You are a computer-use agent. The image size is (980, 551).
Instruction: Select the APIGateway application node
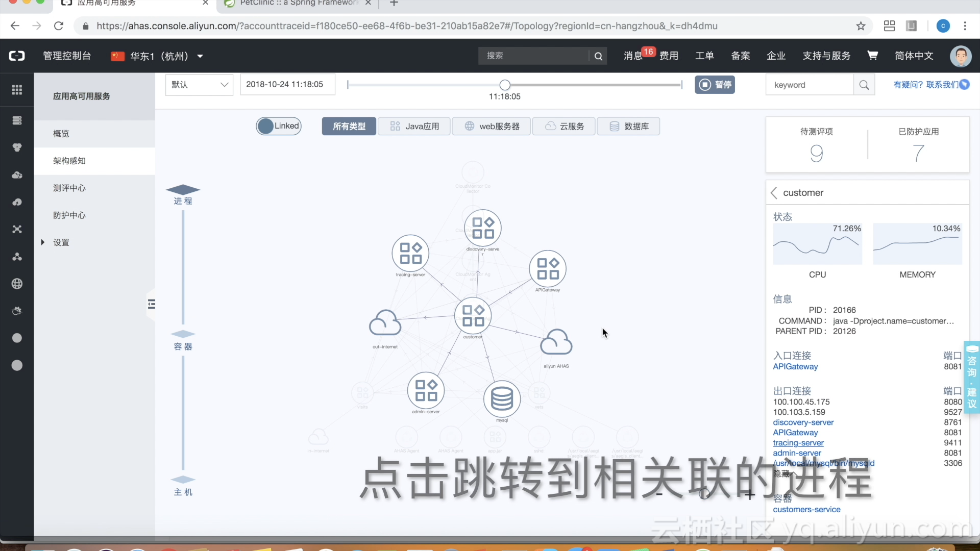point(548,269)
